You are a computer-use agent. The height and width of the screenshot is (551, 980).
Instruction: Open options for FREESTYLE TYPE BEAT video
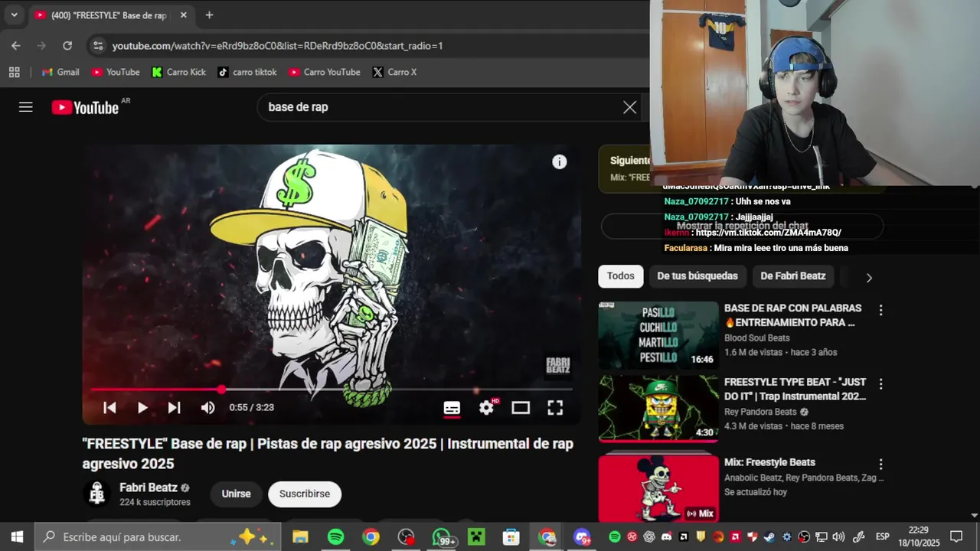[x=880, y=383]
